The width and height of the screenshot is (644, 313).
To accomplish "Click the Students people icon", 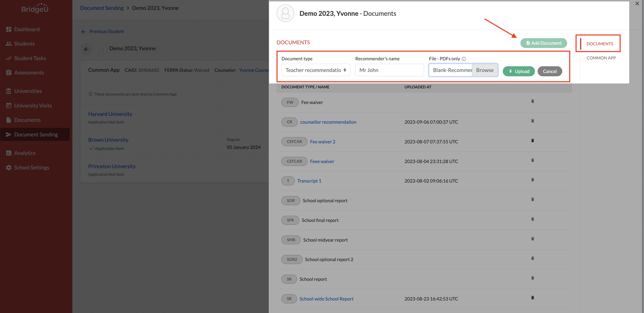I will (9, 43).
